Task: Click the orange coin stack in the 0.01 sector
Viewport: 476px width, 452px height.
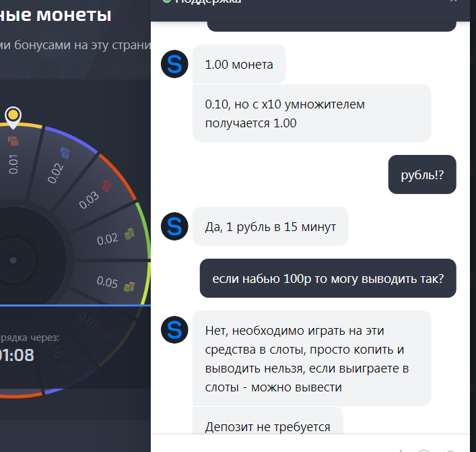Action: coord(13,141)
